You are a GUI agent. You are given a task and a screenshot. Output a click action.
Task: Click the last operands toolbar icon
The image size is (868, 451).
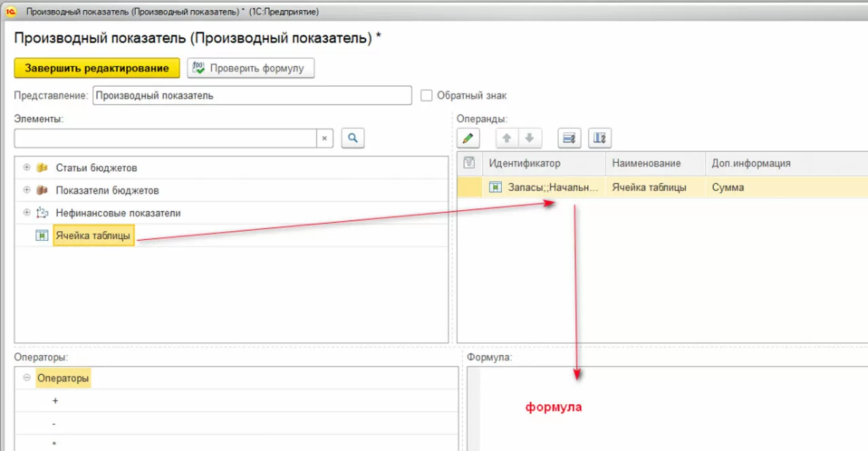599,138
